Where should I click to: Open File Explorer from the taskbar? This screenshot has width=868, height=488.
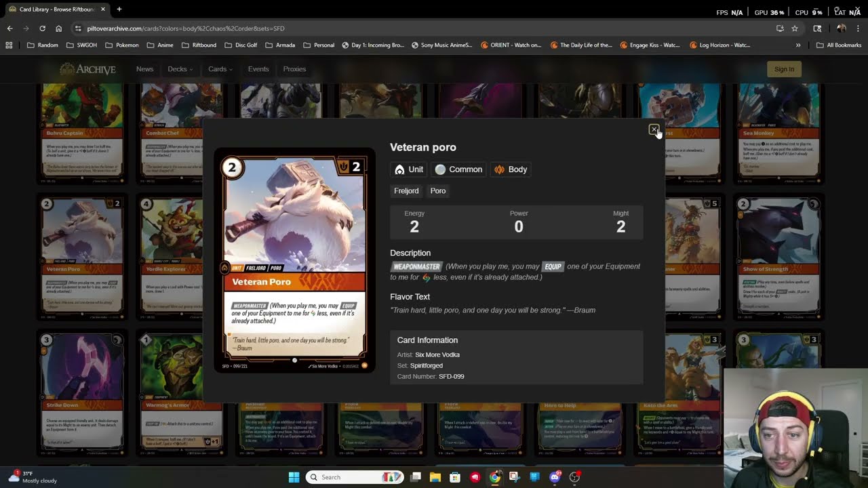point(435,477)
